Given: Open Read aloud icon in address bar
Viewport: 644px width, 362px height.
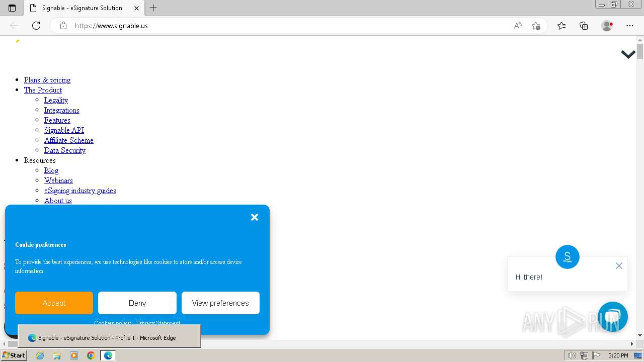Looking at the screenshot, I should click(518, 26).
